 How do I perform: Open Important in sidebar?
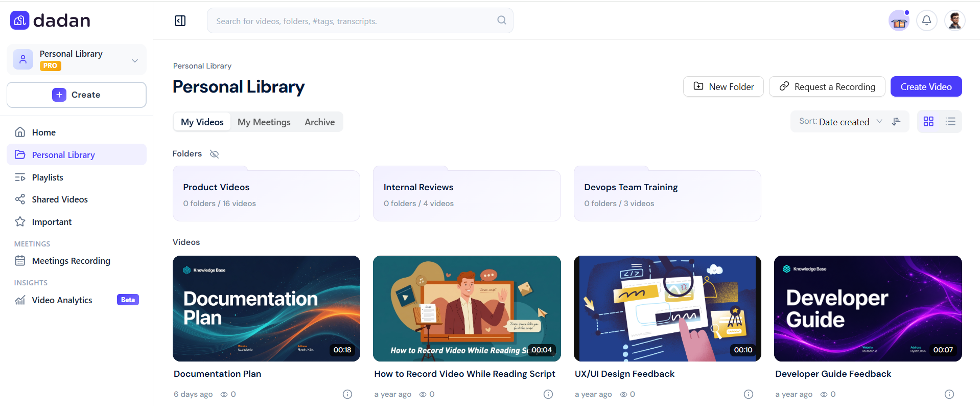[77, 221]
